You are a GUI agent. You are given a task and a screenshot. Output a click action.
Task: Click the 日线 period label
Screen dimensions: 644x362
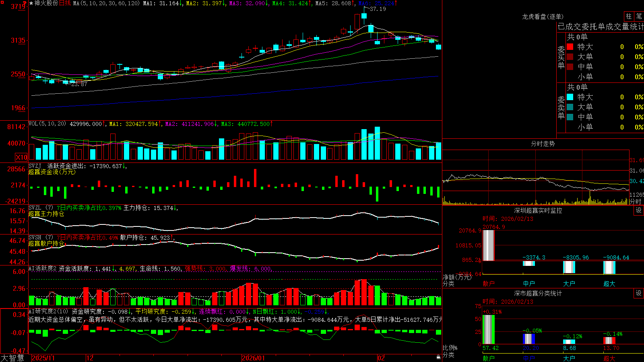[65, 3]
